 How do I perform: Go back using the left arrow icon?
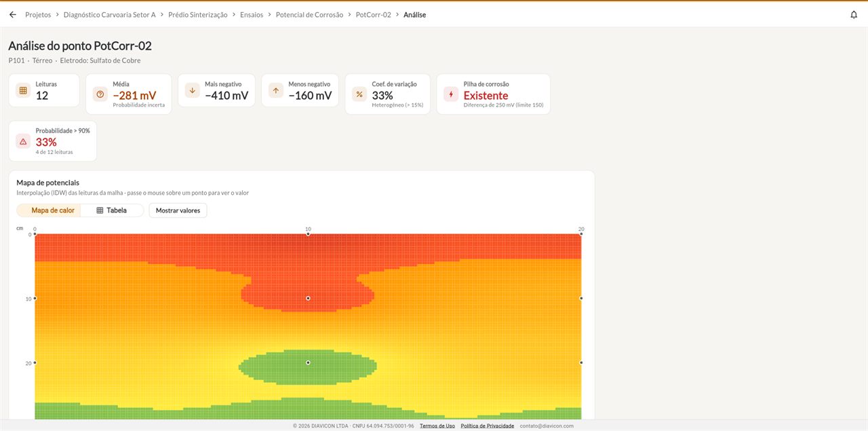[x=13, y=14]
